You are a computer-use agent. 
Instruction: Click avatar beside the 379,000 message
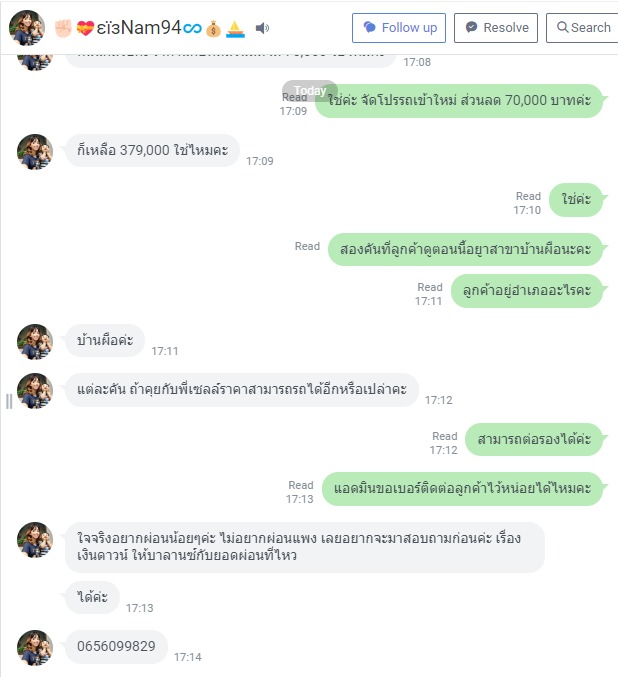(35, 152)
